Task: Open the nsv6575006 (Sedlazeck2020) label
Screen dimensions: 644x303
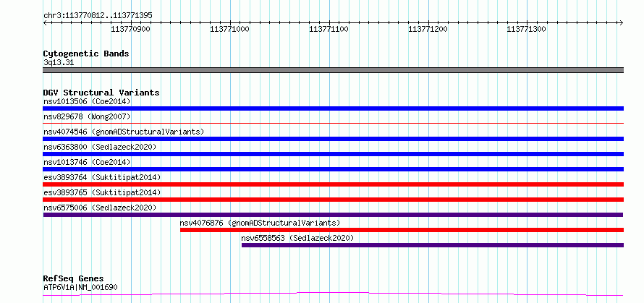Action: point(100,208)
